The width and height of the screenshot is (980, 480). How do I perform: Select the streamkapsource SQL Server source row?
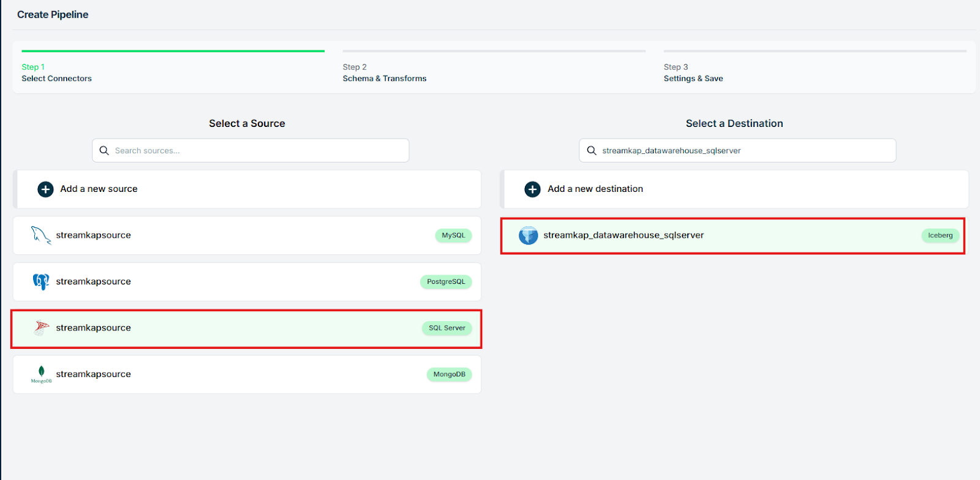[247, 329]
